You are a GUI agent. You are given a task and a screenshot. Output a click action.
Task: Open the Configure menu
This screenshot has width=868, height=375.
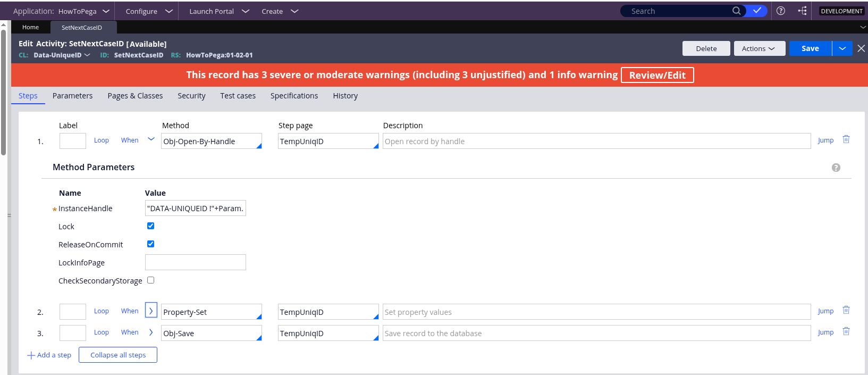[149, 11]
